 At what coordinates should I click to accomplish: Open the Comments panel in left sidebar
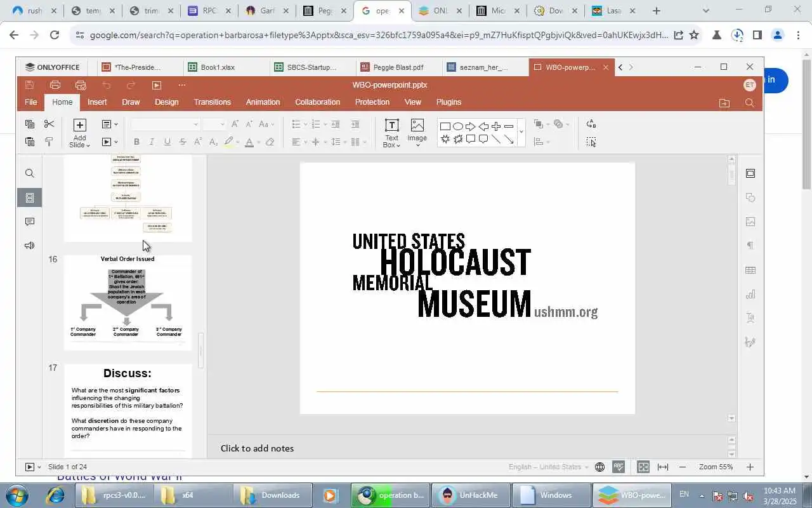click(x=30, y=222)
